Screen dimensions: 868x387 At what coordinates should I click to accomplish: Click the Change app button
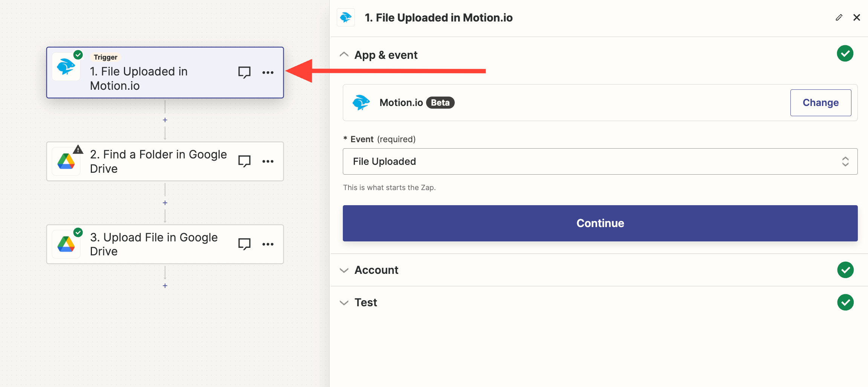click(x=820, y=103)
